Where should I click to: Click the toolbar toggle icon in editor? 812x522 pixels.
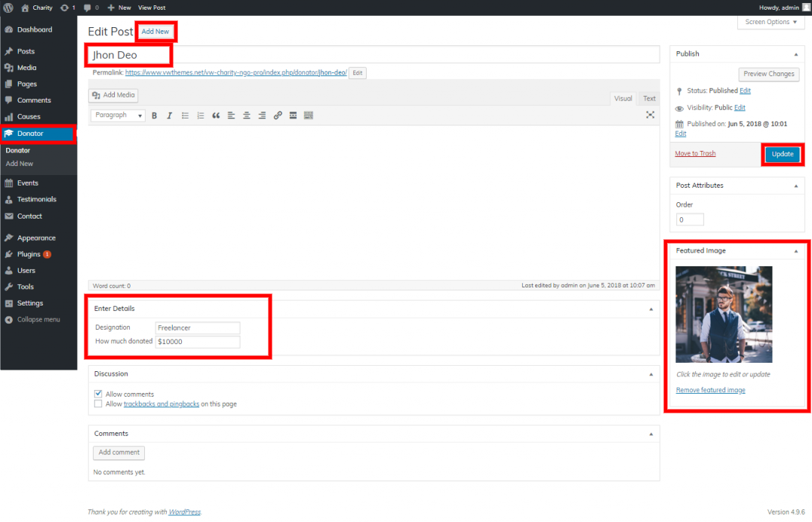[x=309, y=115]
